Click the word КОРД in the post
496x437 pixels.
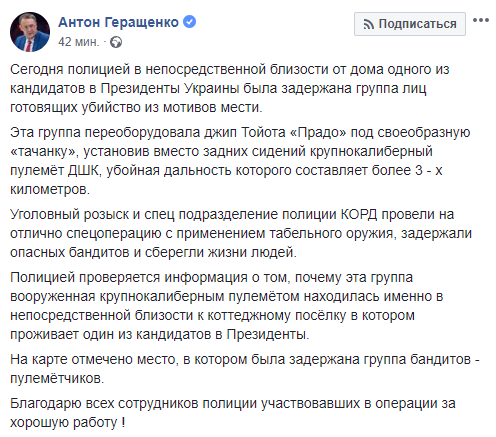[x=359, y=214]
